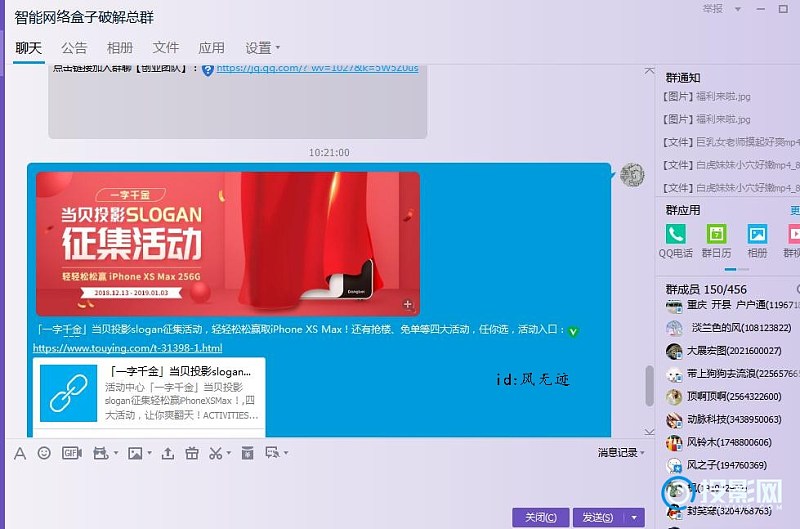This screenshot has height=529, width=800.
Task: Click avatar of 大展宏图
Action: [674, 351]
